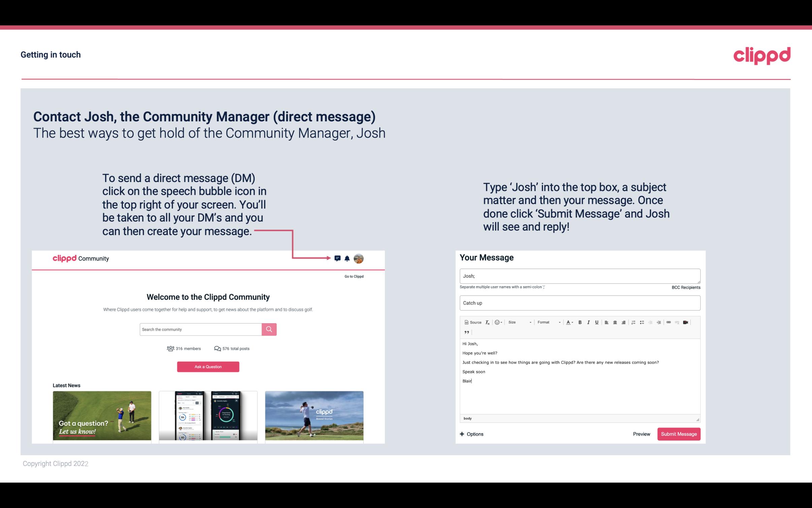812x508 pixels.
Task: Click the user profile avatar icon
Action: (x=358, y=259)
